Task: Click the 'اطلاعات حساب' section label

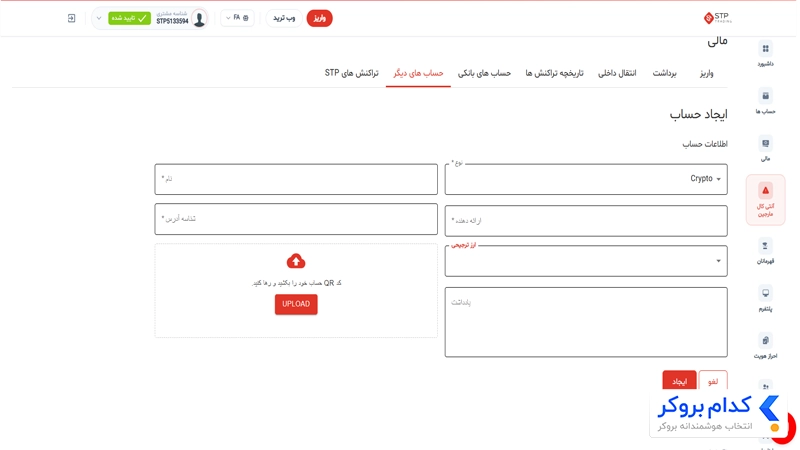Action: [705, 144]
